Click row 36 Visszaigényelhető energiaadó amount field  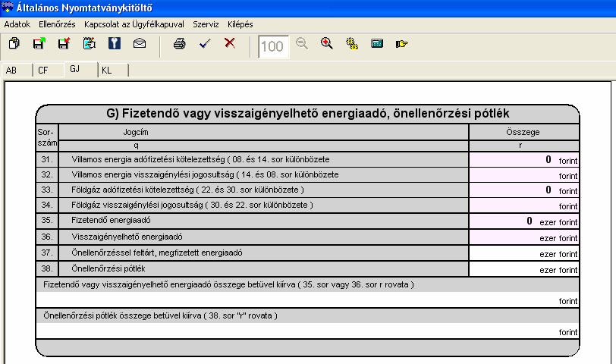523,237
